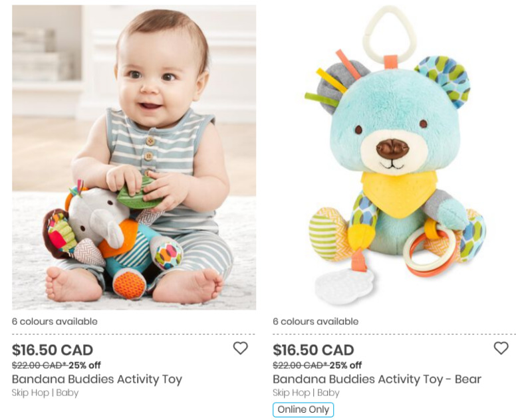View 6 colours available for first toy
Screen dimensions: 516x420
[x=55, y=322]
